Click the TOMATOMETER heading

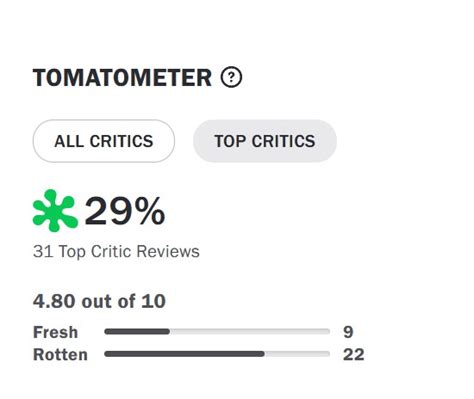click(x=122, y=78)
